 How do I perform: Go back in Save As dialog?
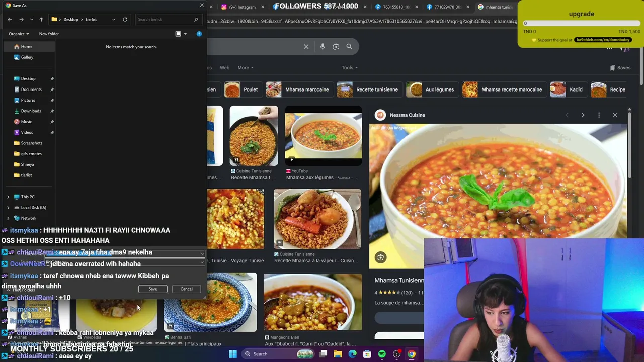10,19
